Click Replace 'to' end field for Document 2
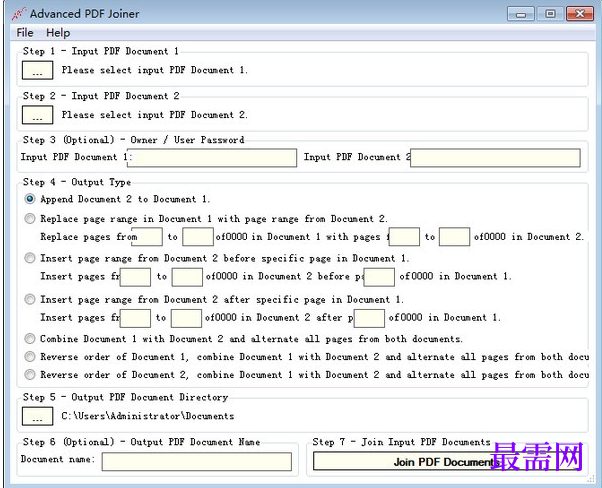602x488 pixels. coord(455,237)
